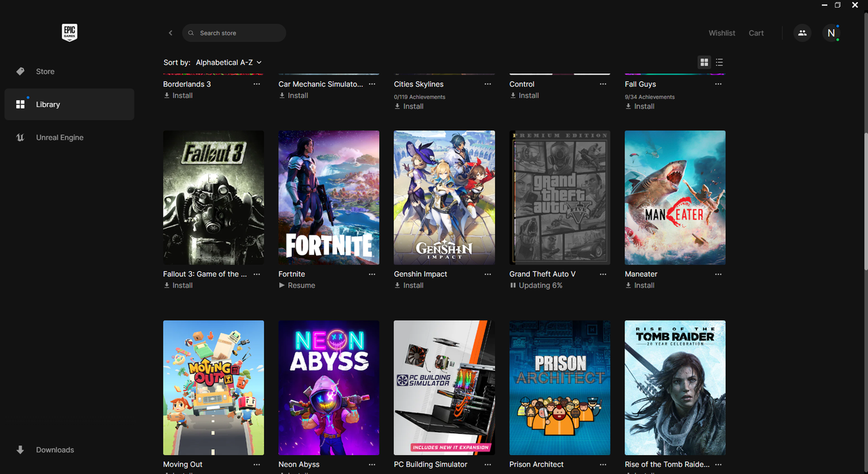Switch to list view
The image size is (868, 474).
point(719,62)
